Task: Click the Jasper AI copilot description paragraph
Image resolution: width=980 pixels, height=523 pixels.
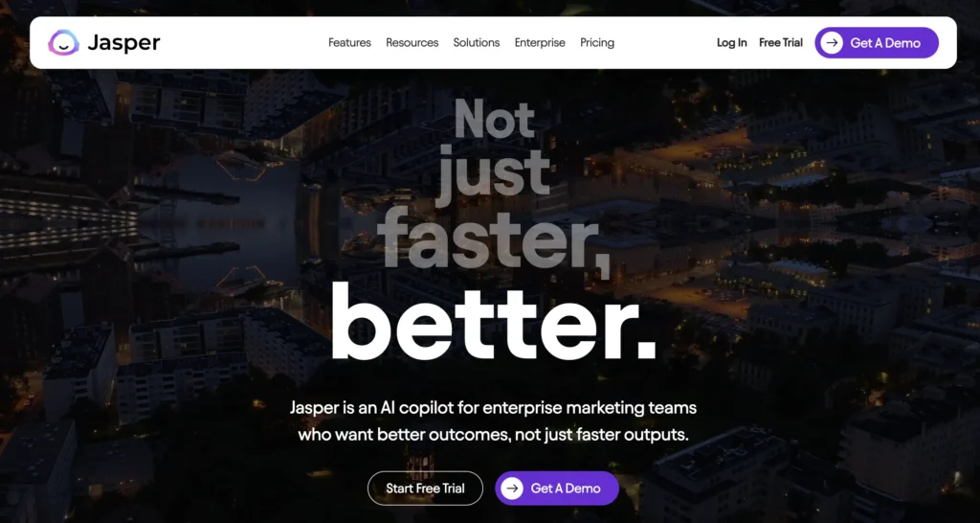Action: 493,421
